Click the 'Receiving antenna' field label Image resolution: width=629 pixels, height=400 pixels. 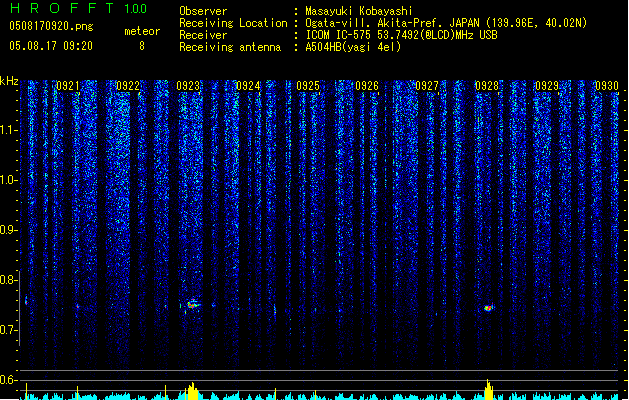click(230, 47)
